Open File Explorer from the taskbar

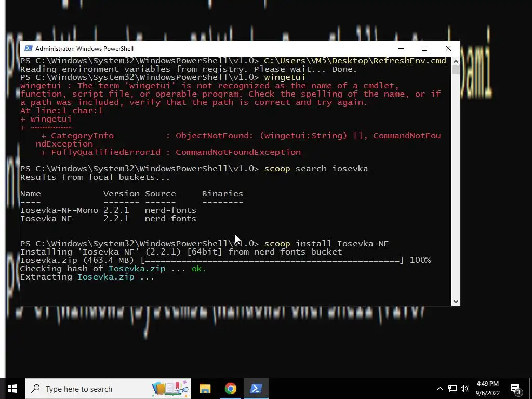[205, 389]
